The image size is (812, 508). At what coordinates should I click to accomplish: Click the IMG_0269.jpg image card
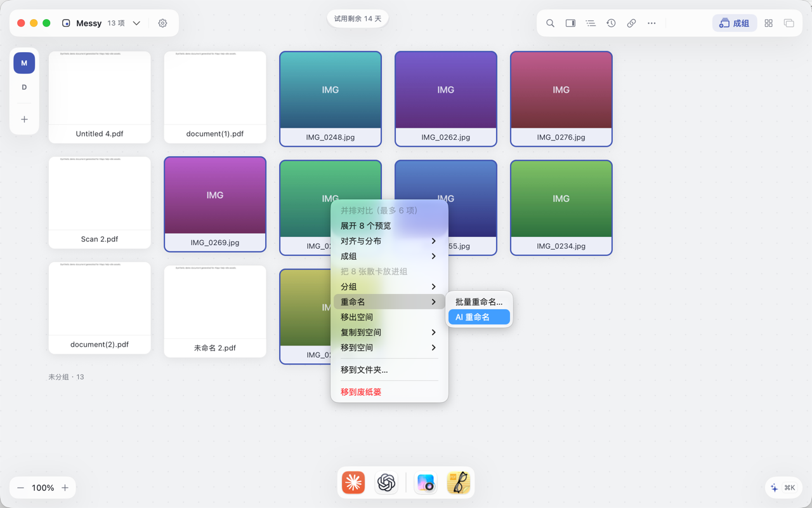(215, 204)
